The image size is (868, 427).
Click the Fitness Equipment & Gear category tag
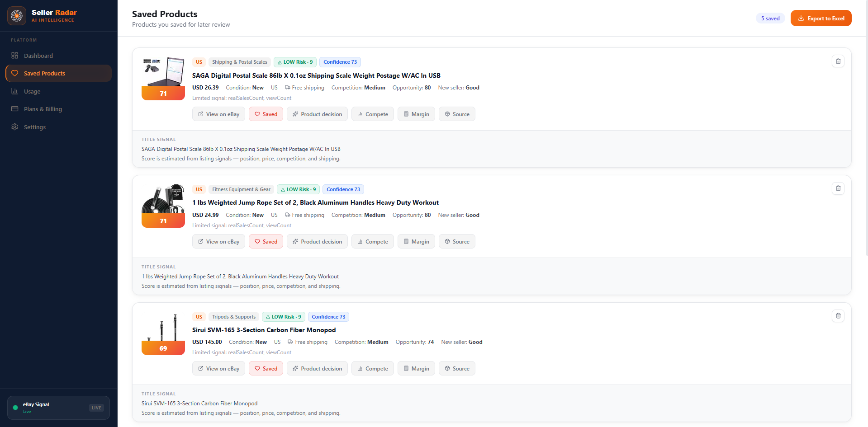click(241, 189)
